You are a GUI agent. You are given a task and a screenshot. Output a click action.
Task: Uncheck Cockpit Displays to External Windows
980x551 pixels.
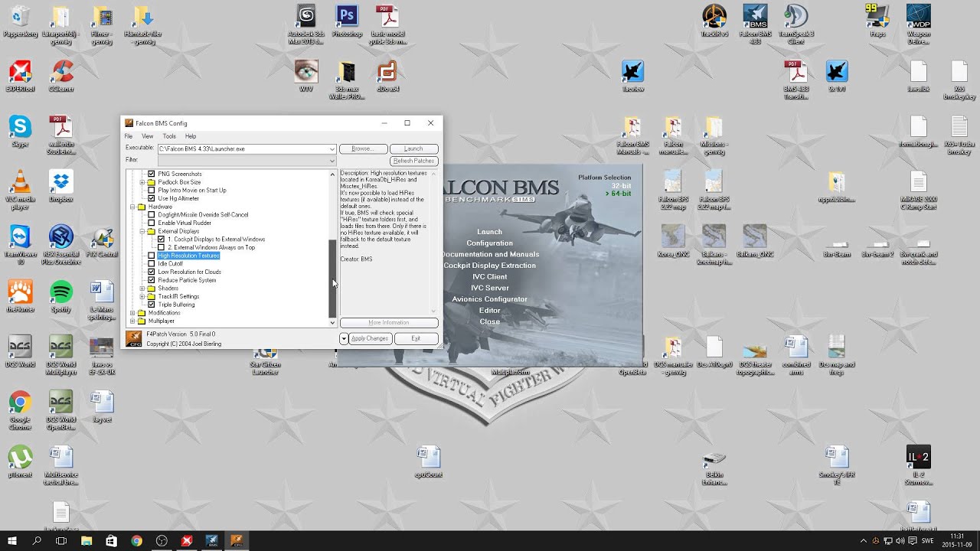pyautogui.click(x=161, y=240)
